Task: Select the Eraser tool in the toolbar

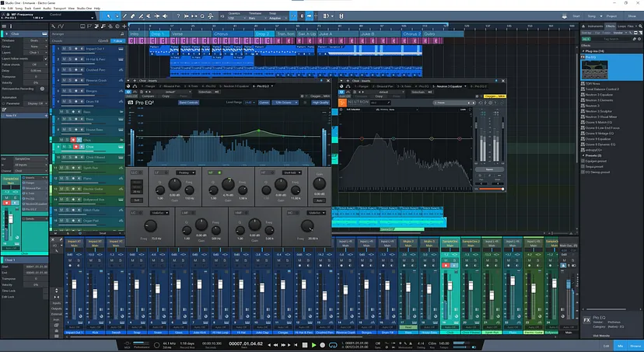Action: [133, 16]
